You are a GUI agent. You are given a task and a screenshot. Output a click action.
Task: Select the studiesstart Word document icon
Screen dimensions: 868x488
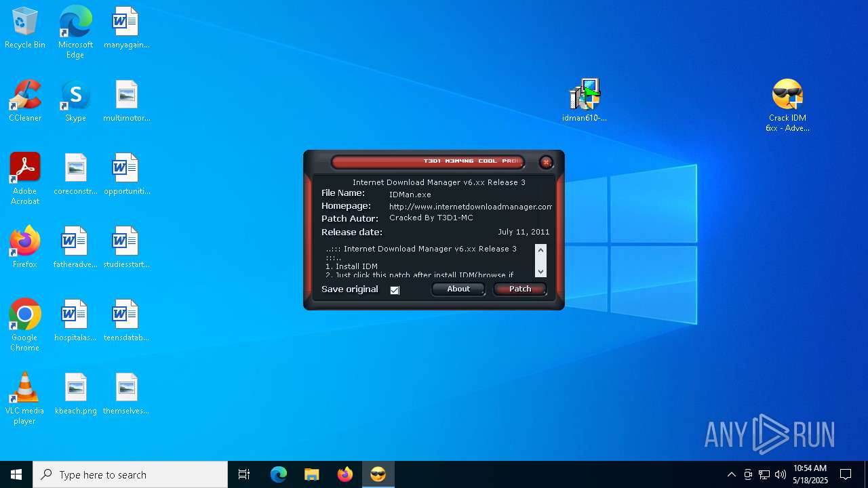(x=126, y=247)
